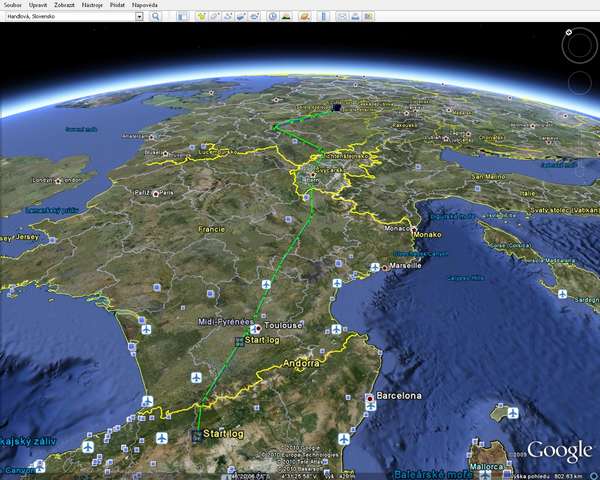The width and height of the screenshot is (600, 480).
Task: Click the Marseille city label
Action: coord(406,265)
